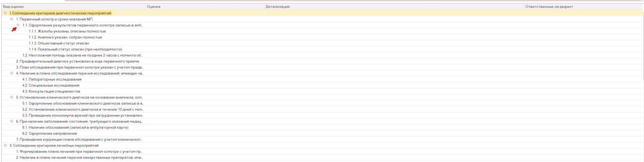Collapse node 6. При наличии заболевания
The image size is (644, 162).
point(12,121)
